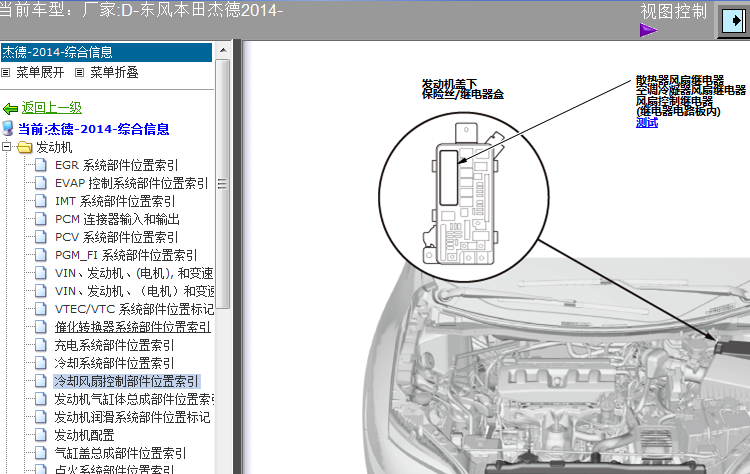Click document icon next to PCM 连接器输入和输出
This screenshot has height=474, width=750.
[x=41, y=219]
